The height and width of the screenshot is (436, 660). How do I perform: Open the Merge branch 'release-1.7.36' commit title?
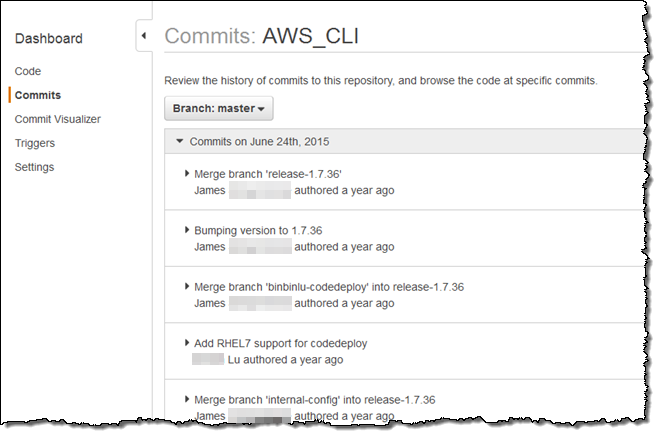pos(261,174)
